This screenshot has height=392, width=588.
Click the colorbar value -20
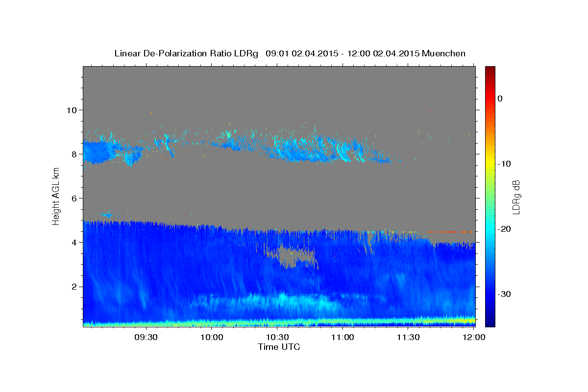point(505,229)
